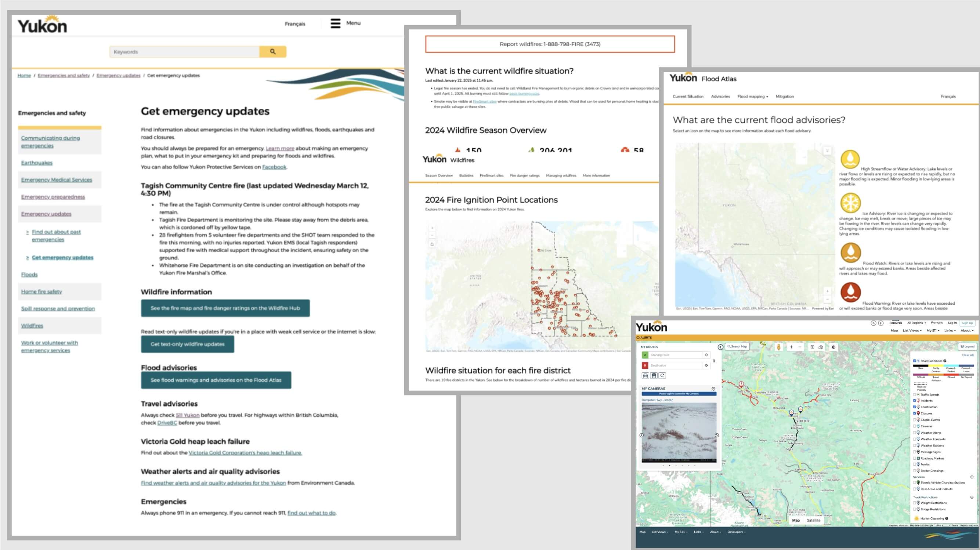Select the red Closed swatch in the road conditions legend
980x550 pixels.
click(951, 374)
